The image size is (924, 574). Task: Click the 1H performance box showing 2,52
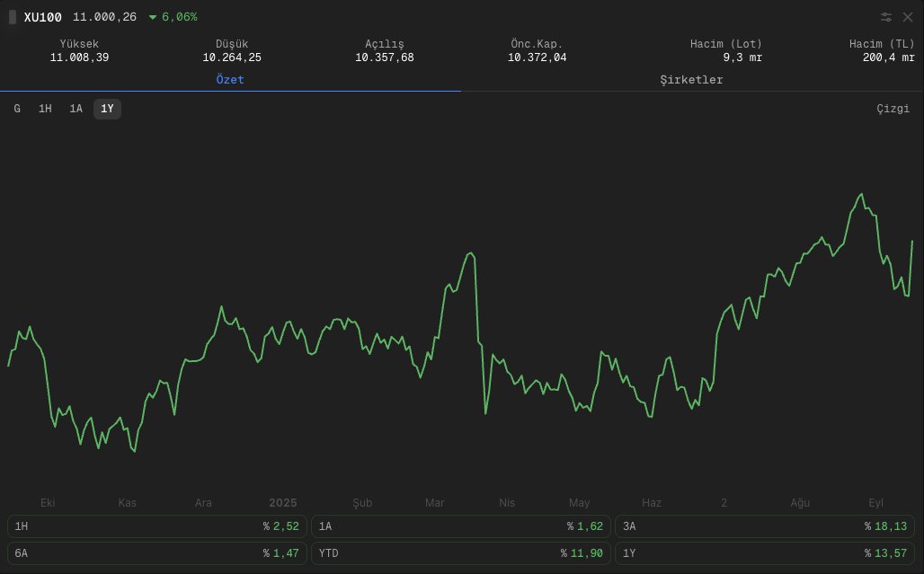click(x=157, y=526)
